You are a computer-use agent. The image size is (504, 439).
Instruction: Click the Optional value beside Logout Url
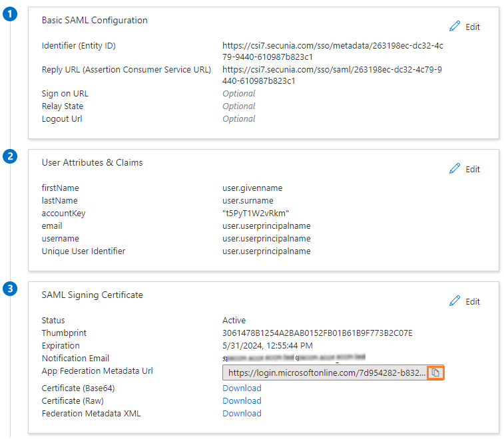click(x=238, y=119)
